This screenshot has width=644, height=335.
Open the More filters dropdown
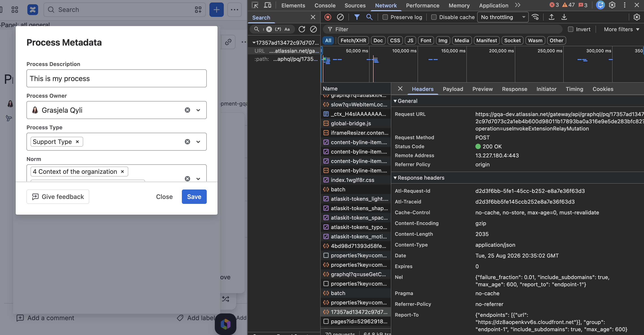(x=622, y=29)
